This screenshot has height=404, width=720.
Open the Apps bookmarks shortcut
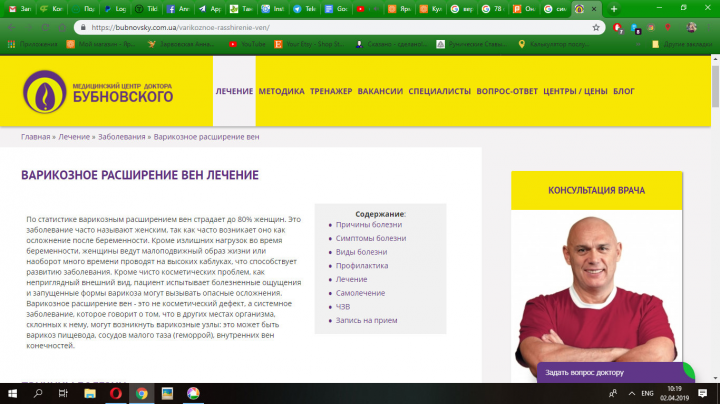(32, 44)
